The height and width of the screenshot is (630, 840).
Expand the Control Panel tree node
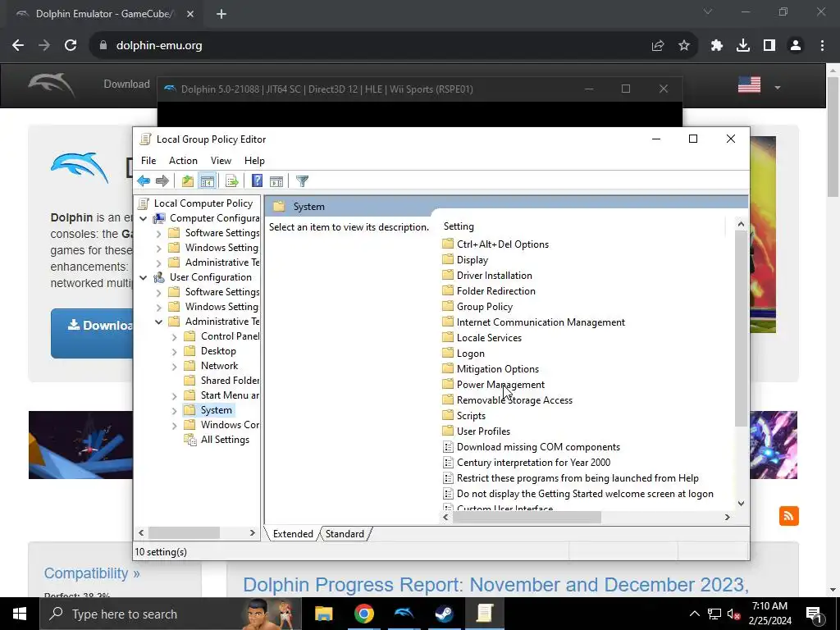point(174,337)
